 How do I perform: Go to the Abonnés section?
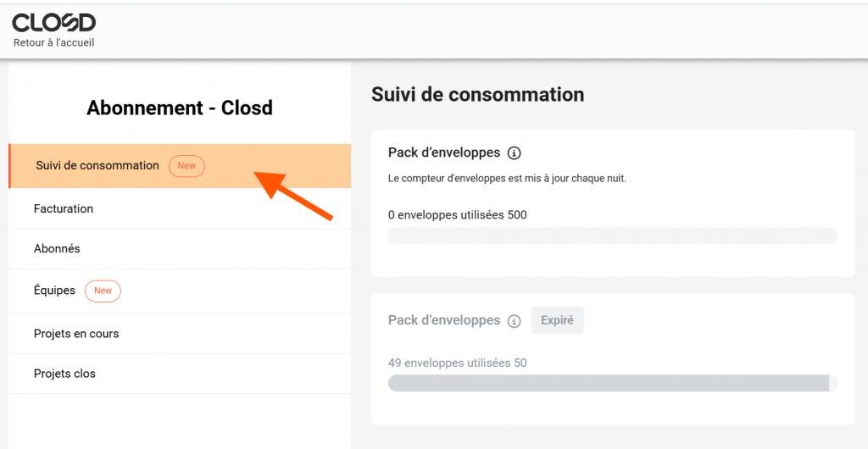click(57, 249)
